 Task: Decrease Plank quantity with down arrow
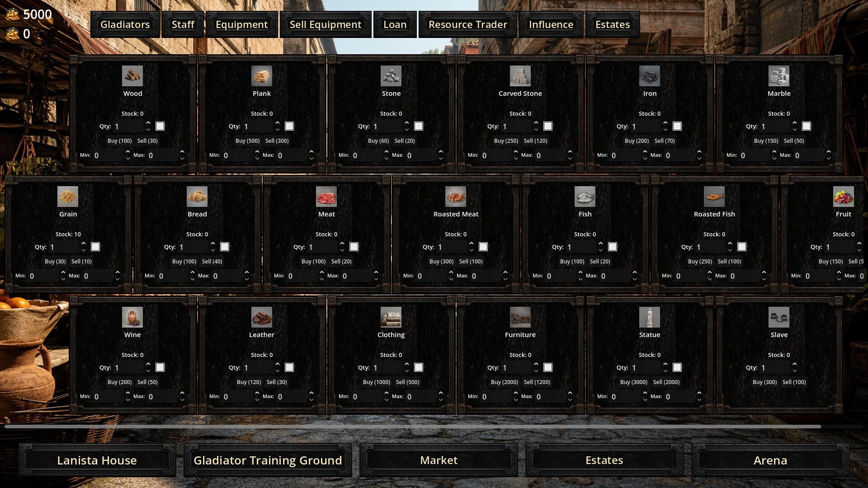(x=278, y=130)
